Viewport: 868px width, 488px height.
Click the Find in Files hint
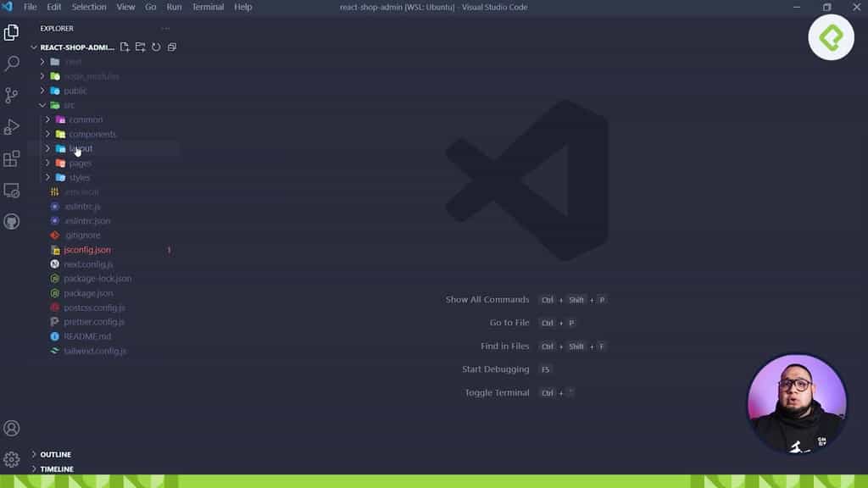pyautogui.click(x=505, y=346)
